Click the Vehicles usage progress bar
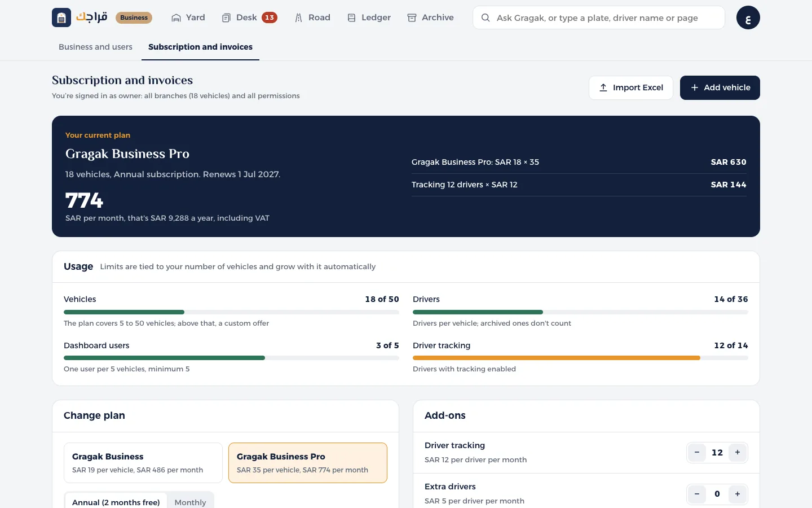The width and height of the screenshot is (812, 508). tap(231, 312)
